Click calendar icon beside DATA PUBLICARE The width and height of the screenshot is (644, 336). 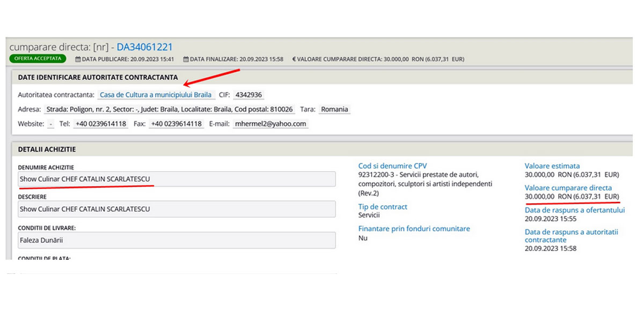78,59
